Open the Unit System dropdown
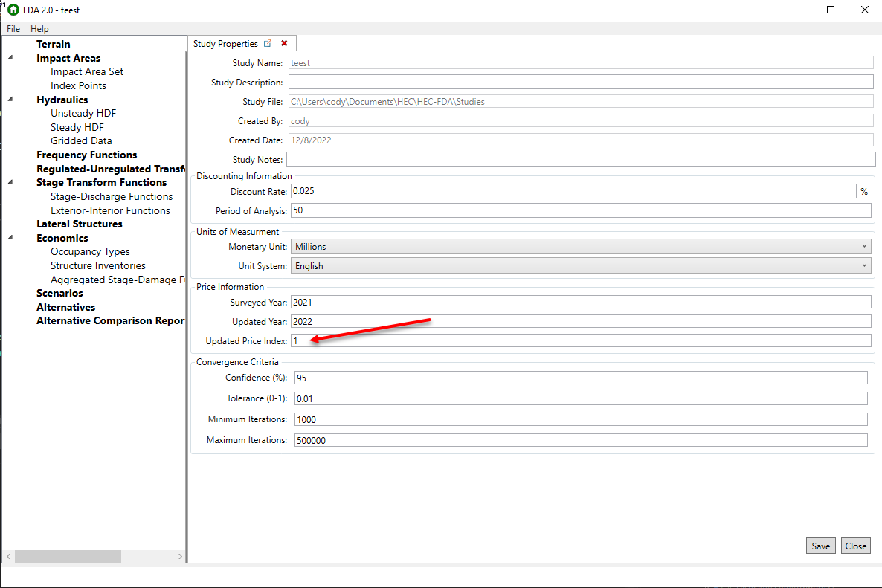 point(863,265)
